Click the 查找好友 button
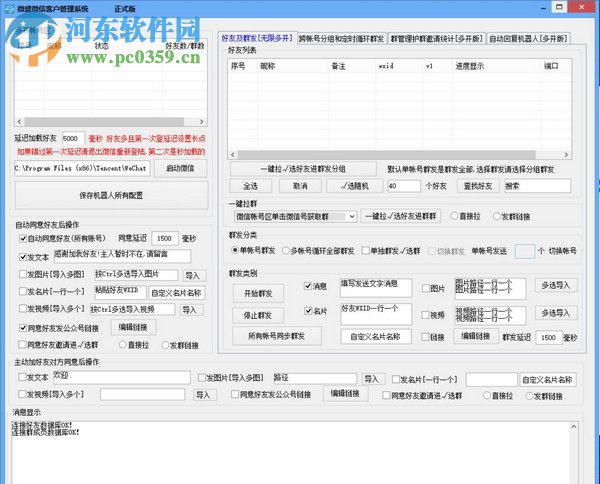Screen dimensions: 600x484 click(478, 186)
